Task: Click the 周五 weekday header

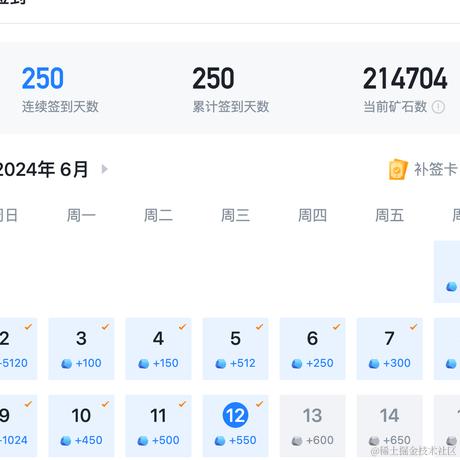Action: pos(389,215)
